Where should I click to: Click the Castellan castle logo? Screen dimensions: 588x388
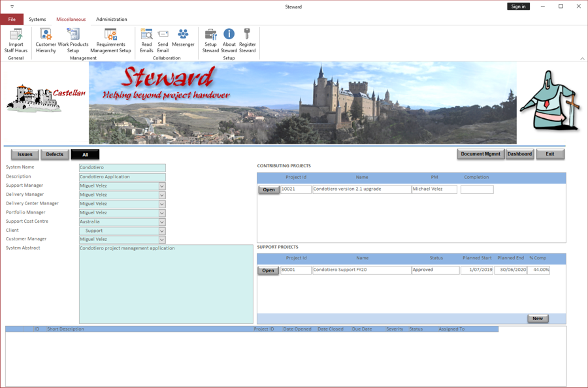46,98
